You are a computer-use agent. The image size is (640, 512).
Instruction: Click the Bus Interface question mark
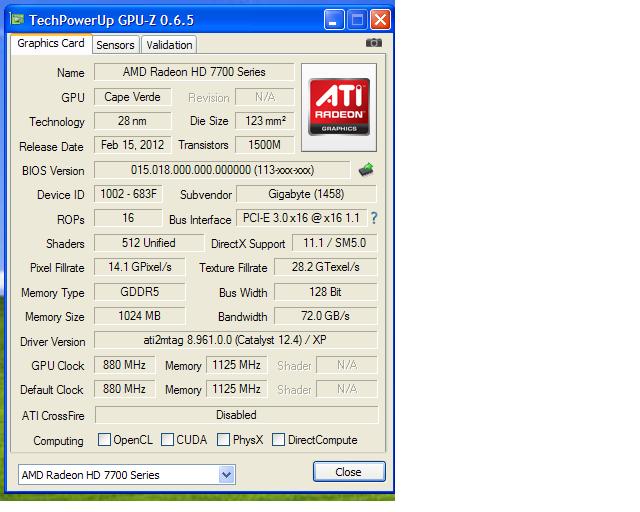[373, 218]
